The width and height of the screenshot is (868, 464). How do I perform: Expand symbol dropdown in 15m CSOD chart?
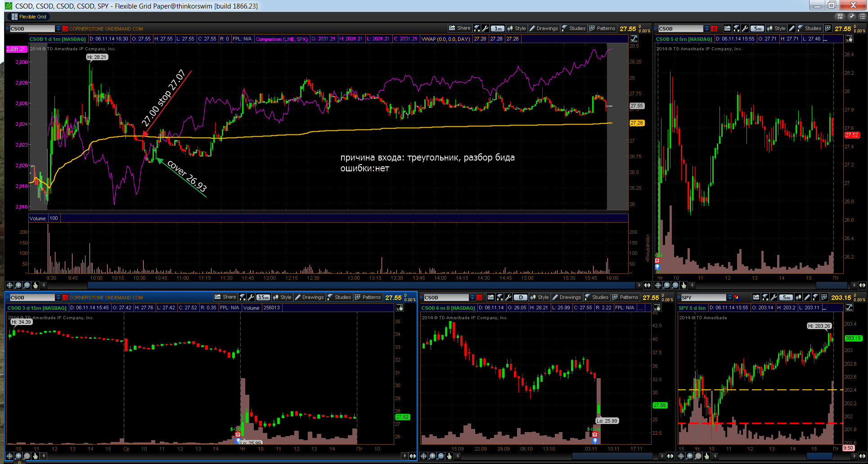(x=58, y=298)
